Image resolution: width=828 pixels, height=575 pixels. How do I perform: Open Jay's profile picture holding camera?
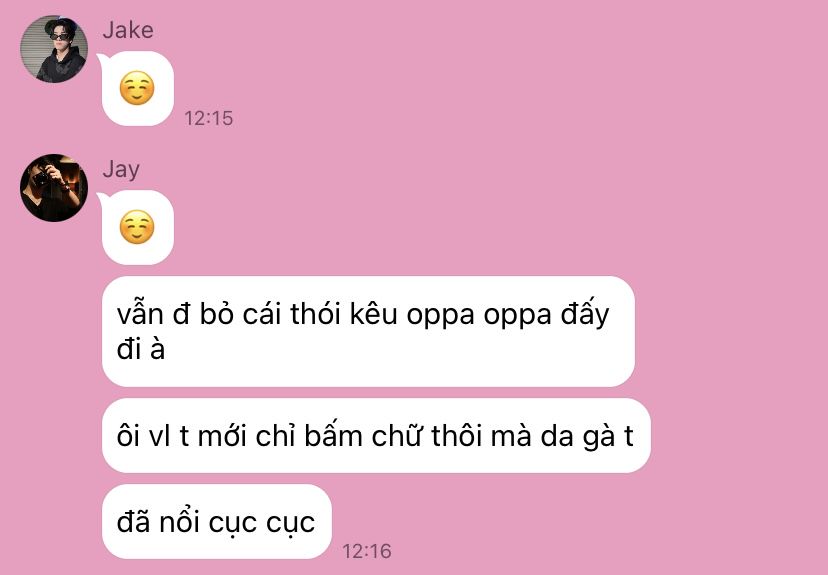pyautogui.click(x=54, y=188)
